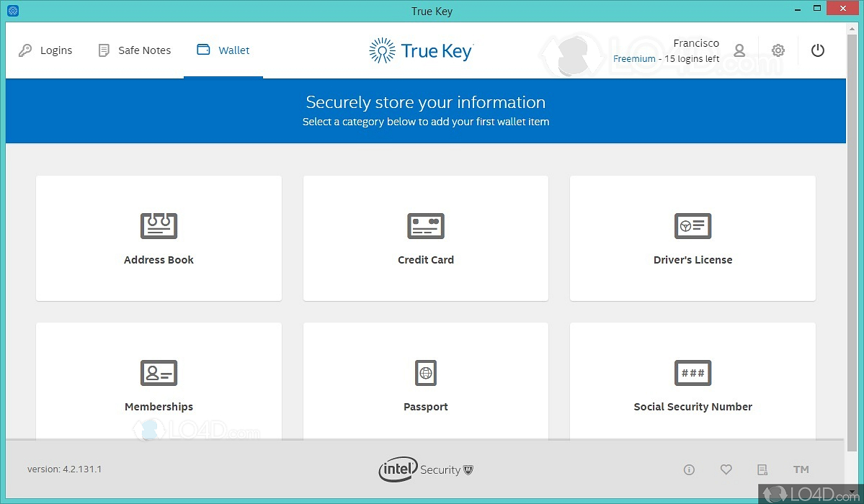Close the True Key window
The width and height of the screenshot is (864, 504).
point(843,8)
